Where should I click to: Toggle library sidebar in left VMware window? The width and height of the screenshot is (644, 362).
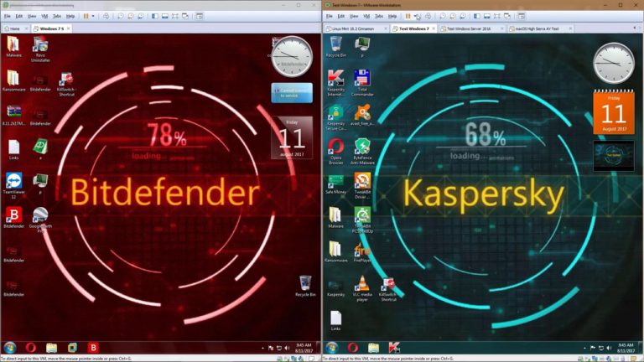[x=155, y=16]
